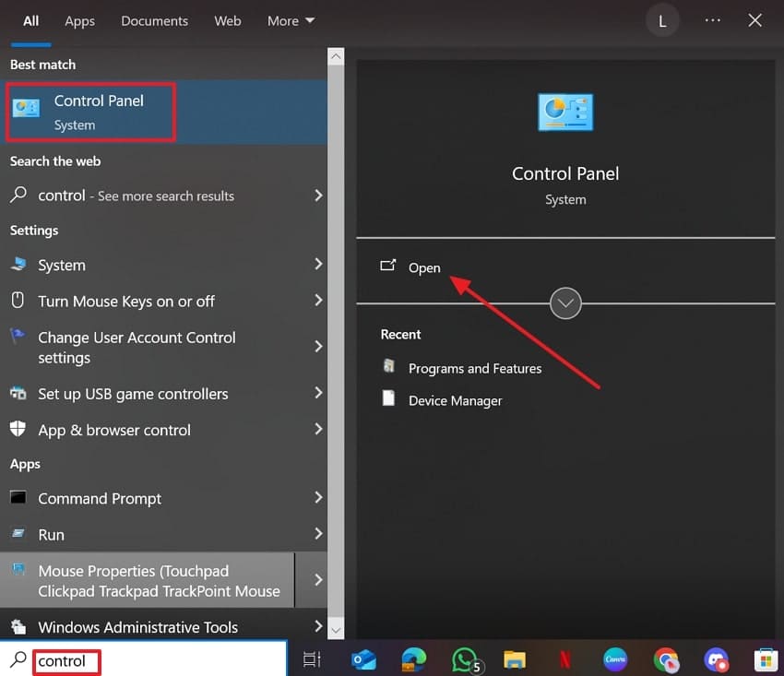784x676 pixels.
Task: Click the results list scrollbar track
Action: tap(336, 343)
